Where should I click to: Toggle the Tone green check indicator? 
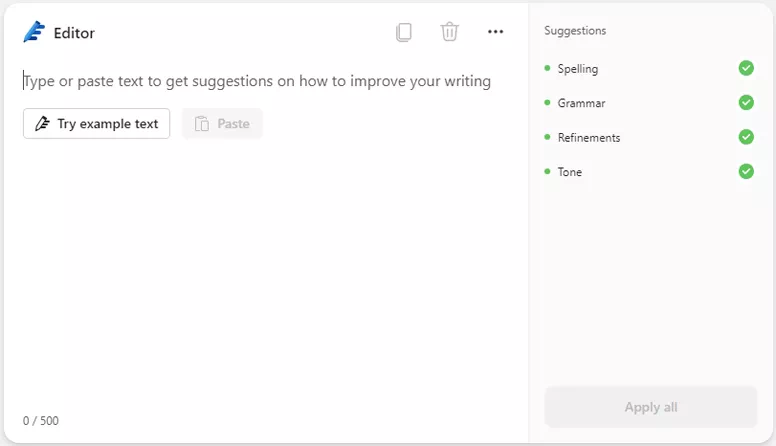click(746, 171)
